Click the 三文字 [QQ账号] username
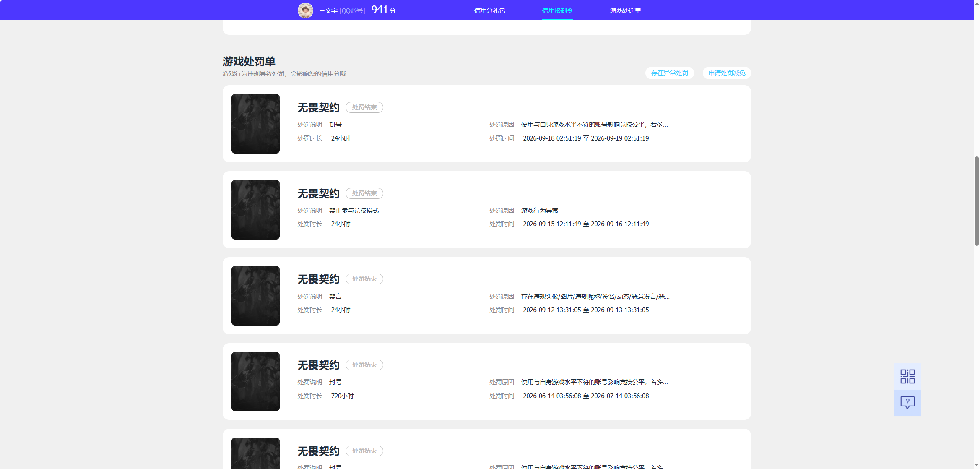The width and height of the screenshot is (980, 469). [342, 10]
